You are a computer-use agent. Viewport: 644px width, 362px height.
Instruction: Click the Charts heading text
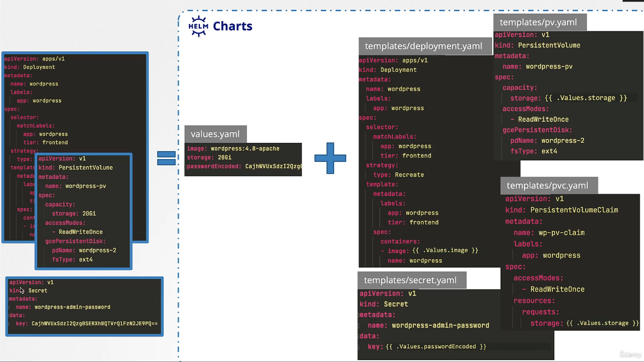[233, 26]
